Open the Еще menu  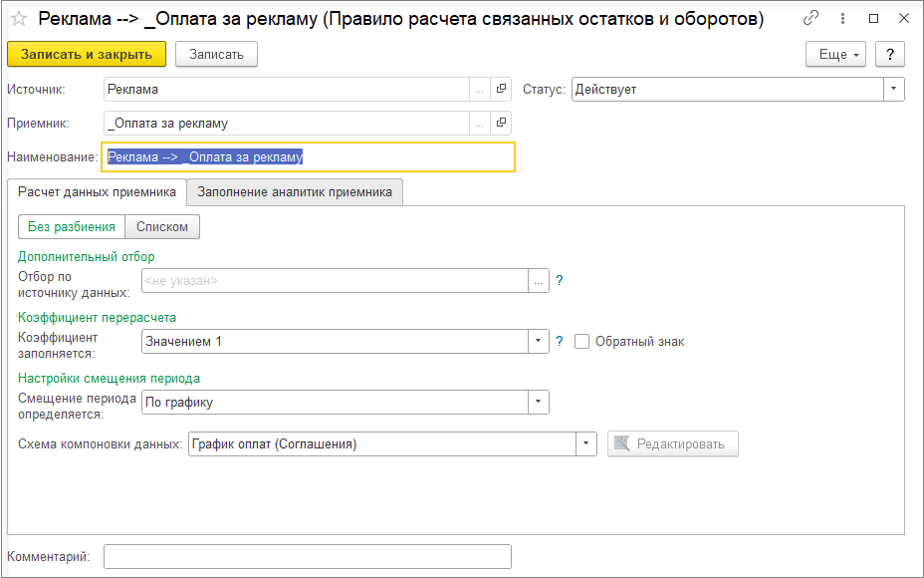point(836,54)
